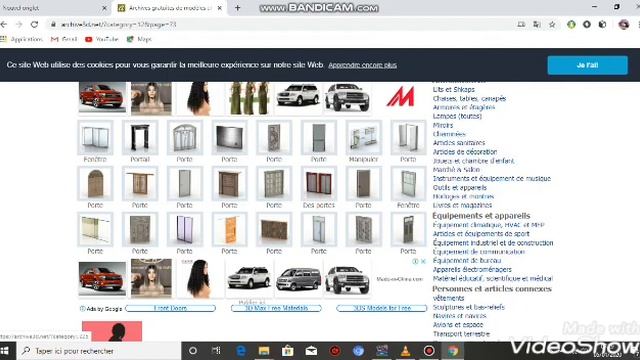Screen dimensions: 640x360
Task: Click the Apprendre encore plus link
Action: pyautogui.click(x=362, y=65)
